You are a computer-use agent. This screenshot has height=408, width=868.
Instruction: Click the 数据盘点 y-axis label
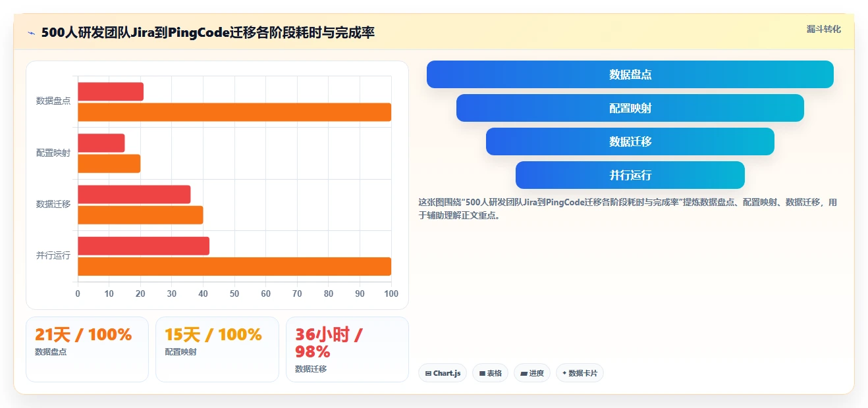pyautogui.click(x=53, y=101)
